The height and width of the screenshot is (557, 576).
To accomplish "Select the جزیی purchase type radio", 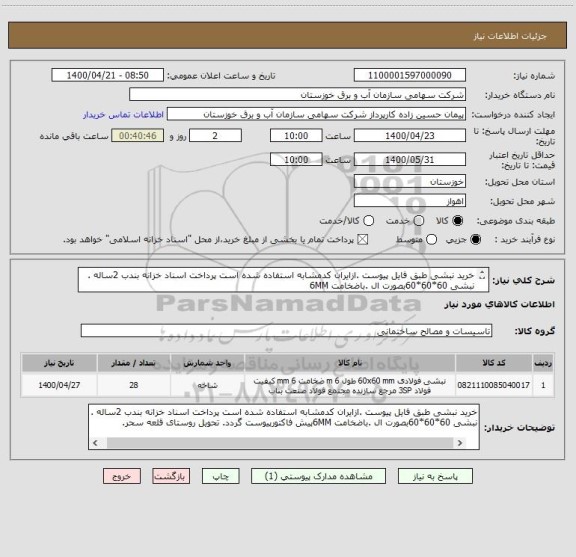I will 476,240.
